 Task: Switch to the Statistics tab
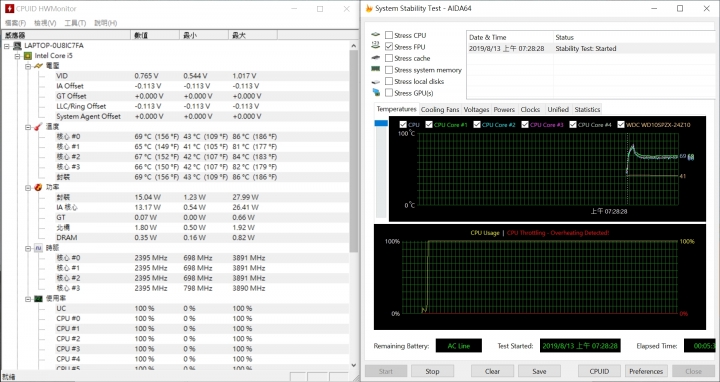pyautogui.click(x=587, y=109)
